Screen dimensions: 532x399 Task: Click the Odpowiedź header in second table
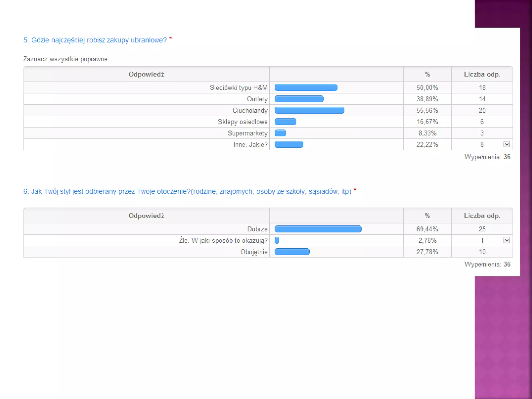tap(147, 216)
